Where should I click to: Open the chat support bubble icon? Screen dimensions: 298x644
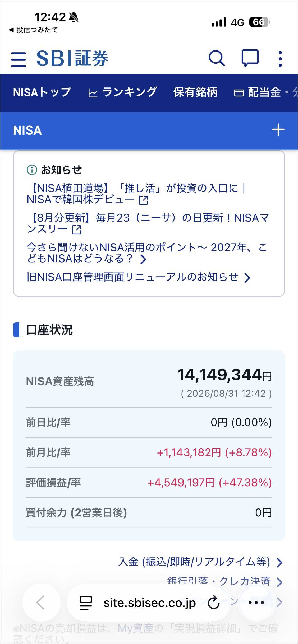pyautogui.click(x=250, y=58)
